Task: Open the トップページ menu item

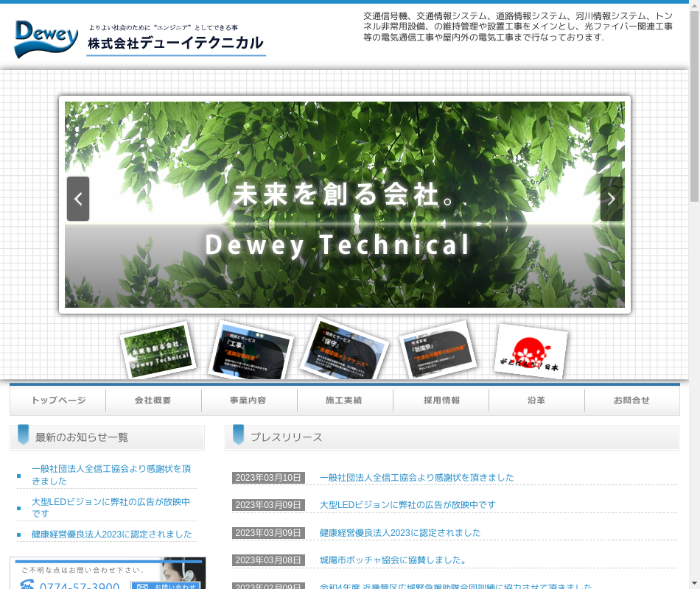Action: click(x=58, y=401)
